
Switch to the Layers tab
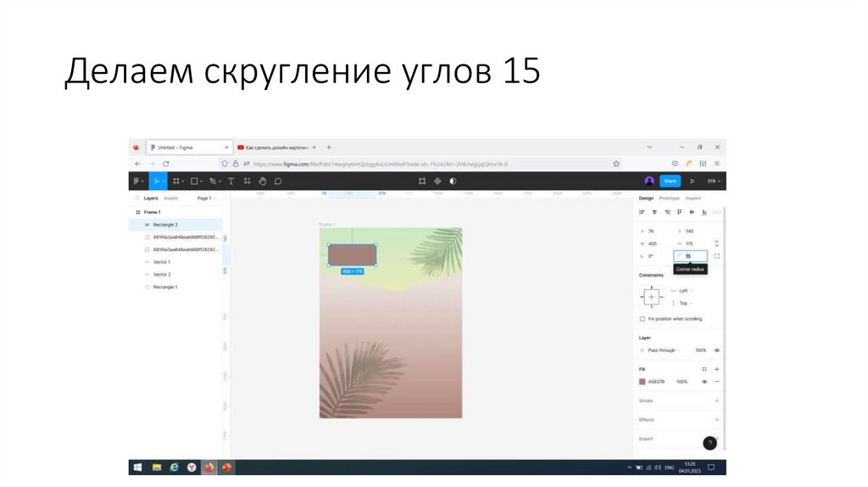pyautogui.click(x=151, y=198)
